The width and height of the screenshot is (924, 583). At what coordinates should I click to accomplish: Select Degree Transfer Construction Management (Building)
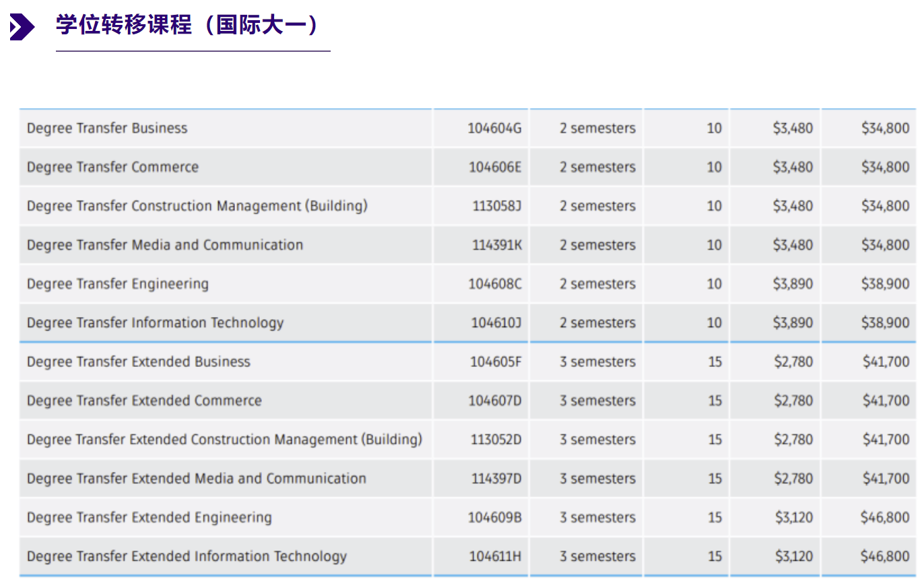coord(197,206)
